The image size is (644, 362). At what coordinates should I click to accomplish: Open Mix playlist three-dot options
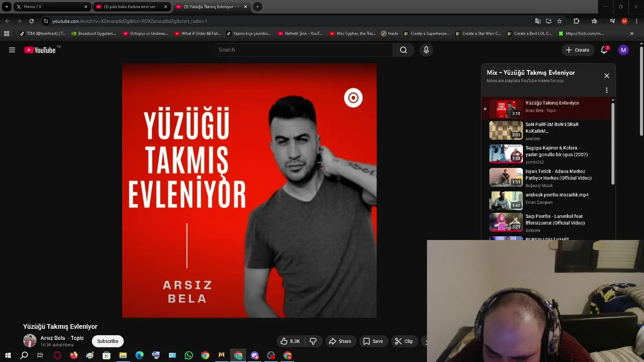click(x=607, y=90)
